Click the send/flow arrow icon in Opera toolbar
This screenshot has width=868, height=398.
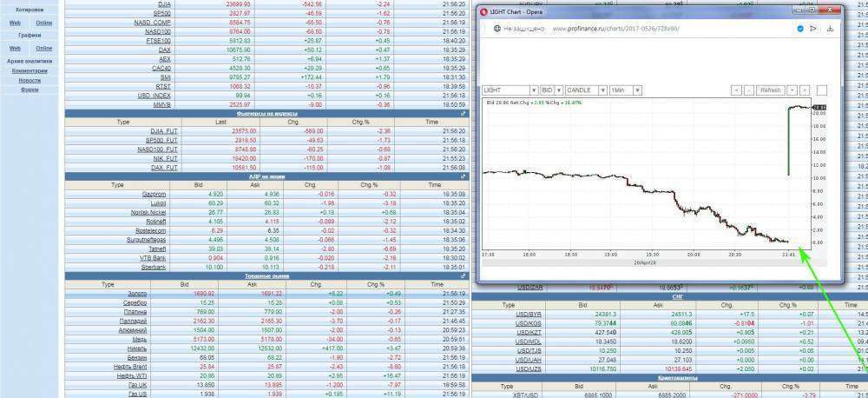pyautogui.click(x=813, y=29)
